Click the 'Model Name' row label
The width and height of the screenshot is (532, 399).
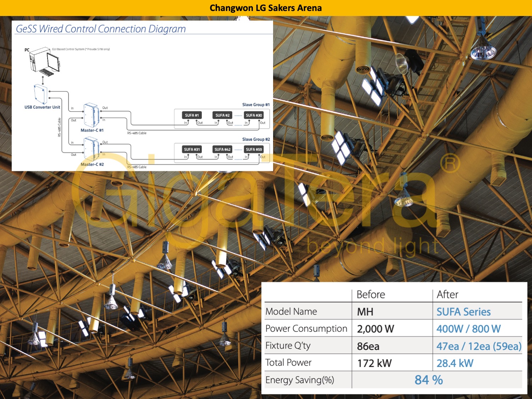pos(291,311)
